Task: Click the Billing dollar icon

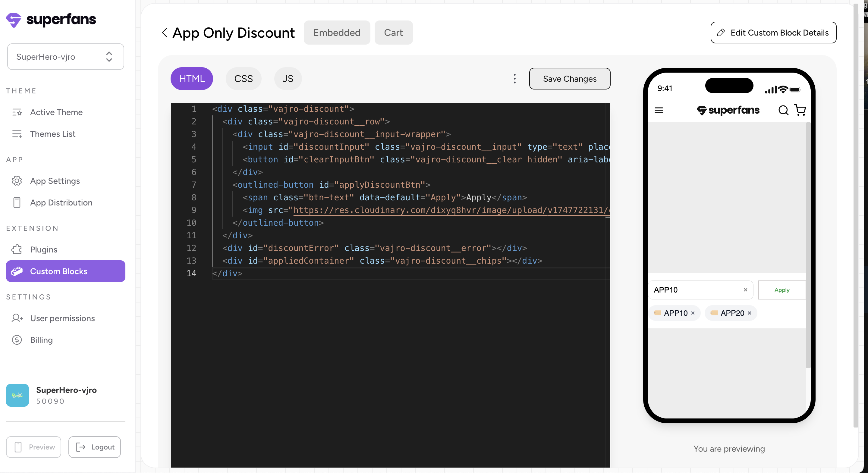Action: pyautogui.click(x=17, y=340)
